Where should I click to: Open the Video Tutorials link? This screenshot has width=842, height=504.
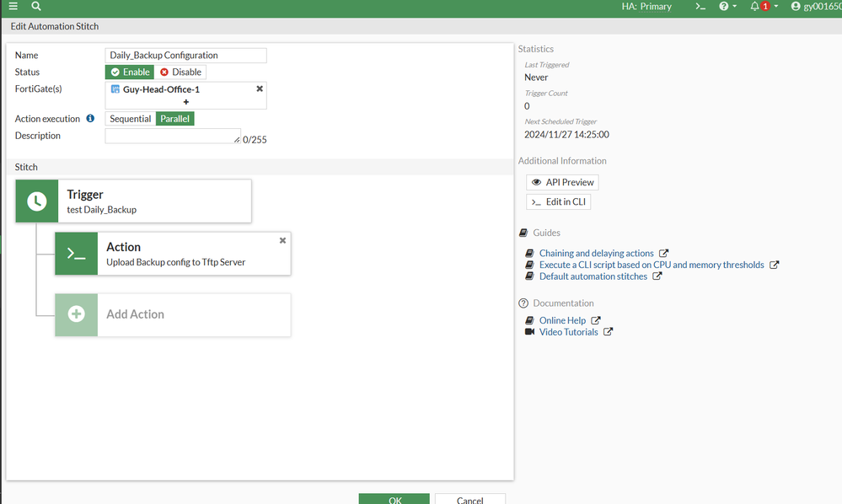coord(568,332)
